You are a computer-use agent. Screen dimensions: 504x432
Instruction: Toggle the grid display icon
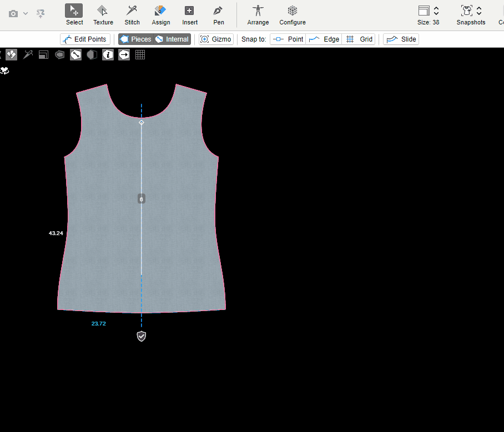click(x=140, y=55)
